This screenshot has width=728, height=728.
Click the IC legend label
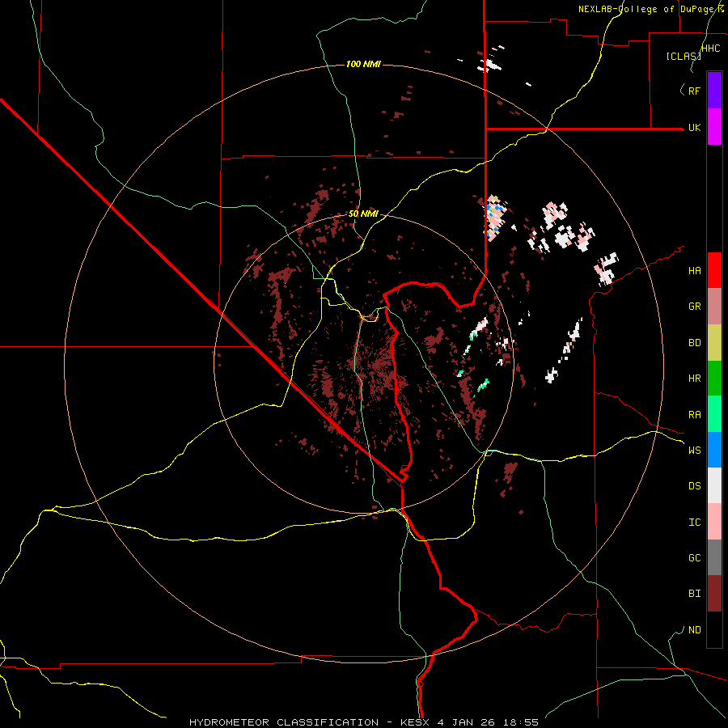click(x=694, y=523)
